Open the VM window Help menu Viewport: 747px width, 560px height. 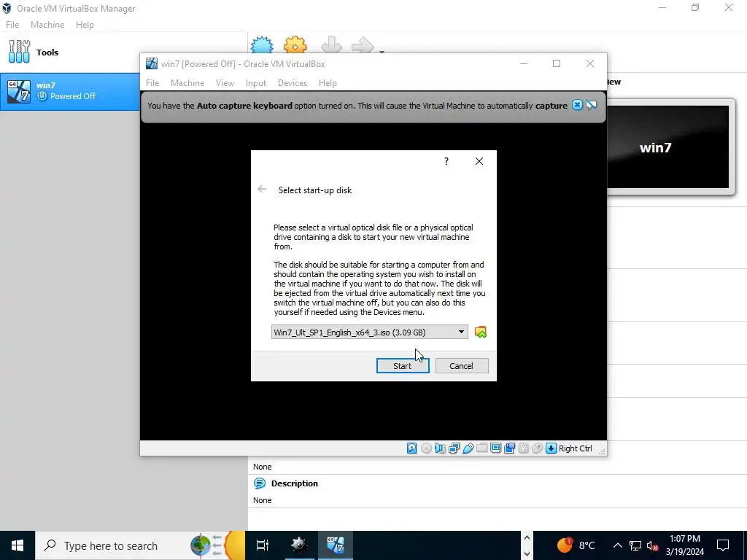[328, 83]
